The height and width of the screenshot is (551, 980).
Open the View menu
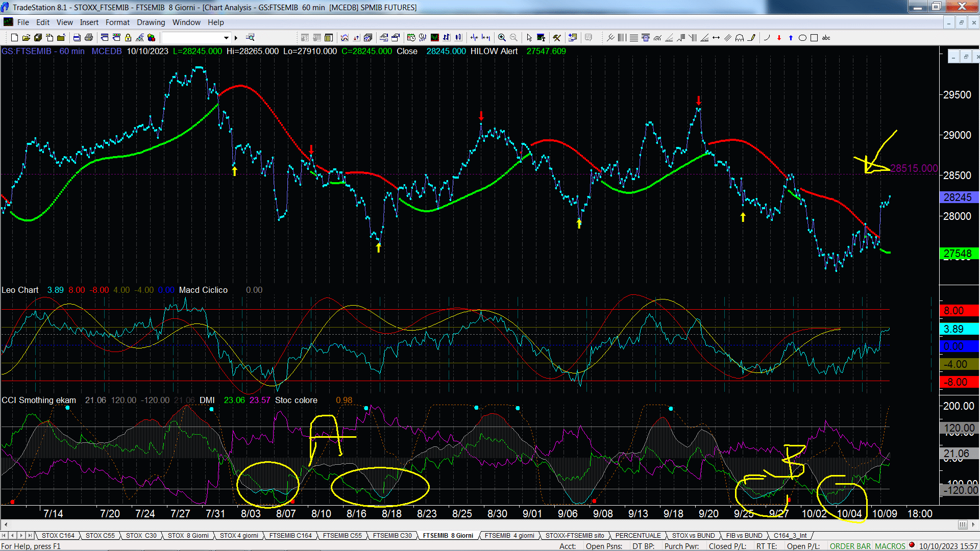pyautogui.click(x=65, y=22)
